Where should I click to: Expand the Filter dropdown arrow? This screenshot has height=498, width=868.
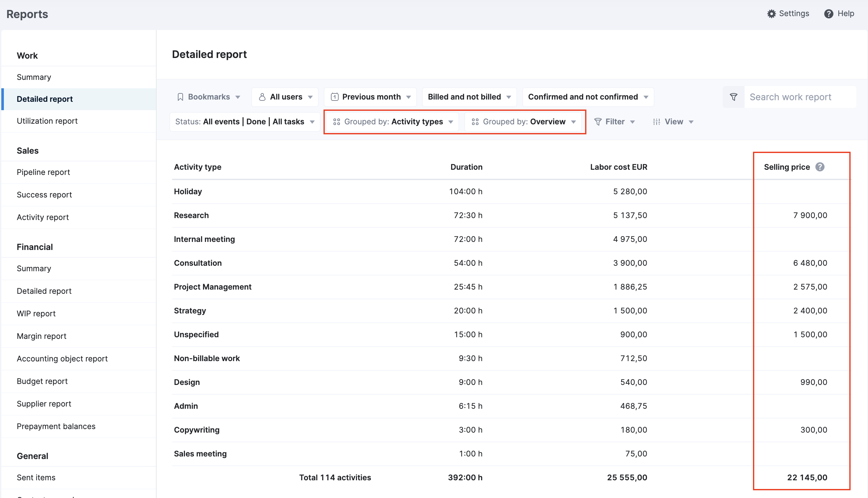tap(632, 122)
